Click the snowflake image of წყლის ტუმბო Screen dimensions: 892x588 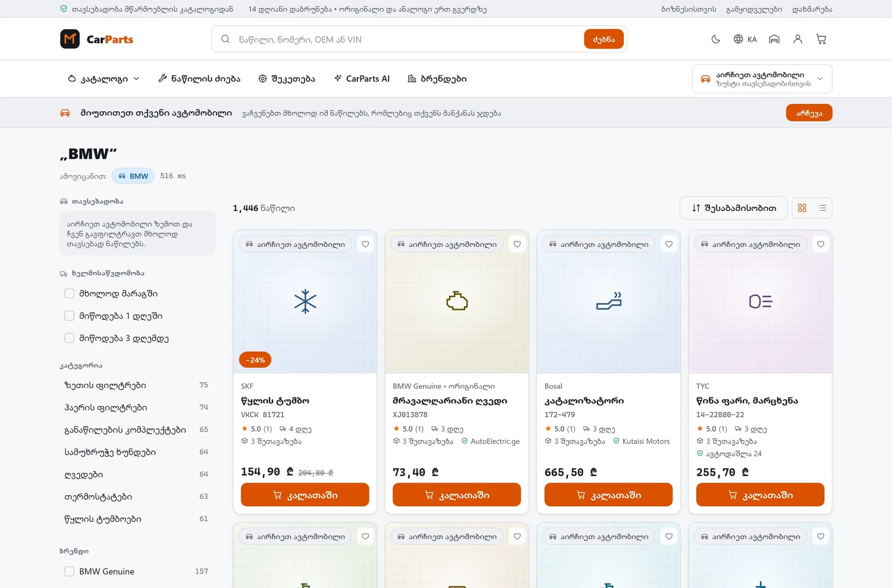click(x=305, y=301)
